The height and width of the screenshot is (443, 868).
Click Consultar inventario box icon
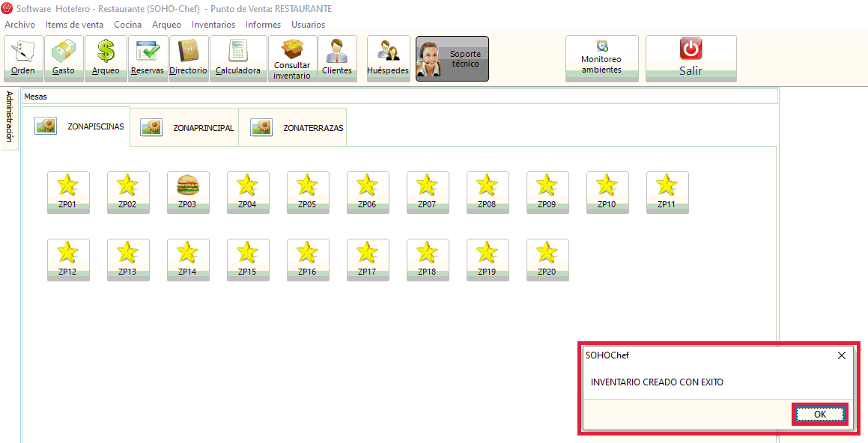tap(292, 58)
